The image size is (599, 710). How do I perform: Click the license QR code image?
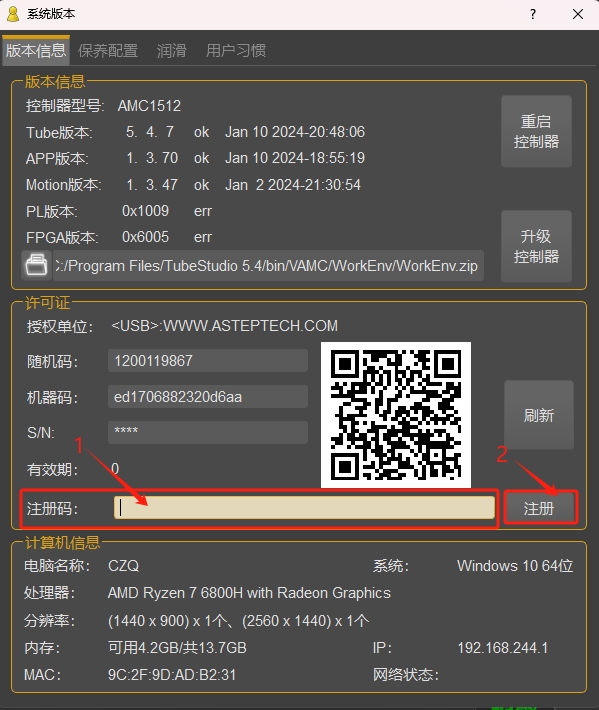pos(396,415)
